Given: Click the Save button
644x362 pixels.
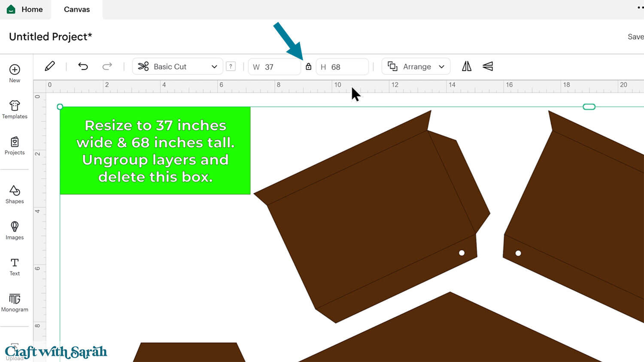Looking at the screenshot, I should [635, 37].
